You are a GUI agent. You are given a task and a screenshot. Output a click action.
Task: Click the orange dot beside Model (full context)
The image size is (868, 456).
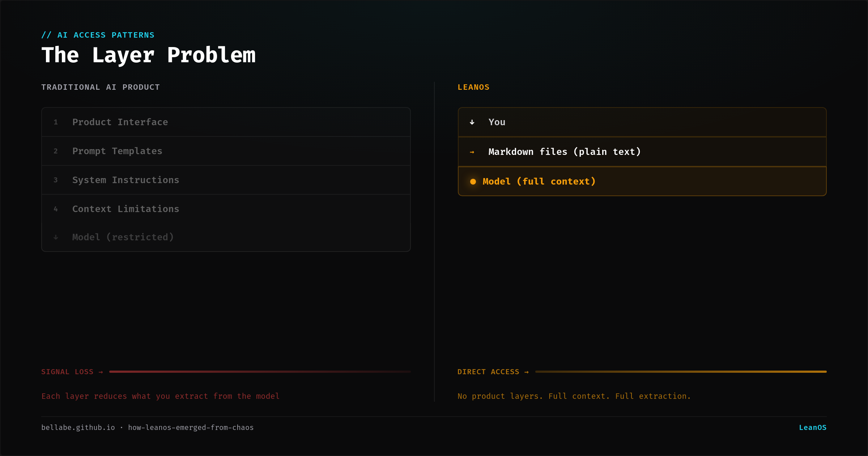tap(473, 182)
